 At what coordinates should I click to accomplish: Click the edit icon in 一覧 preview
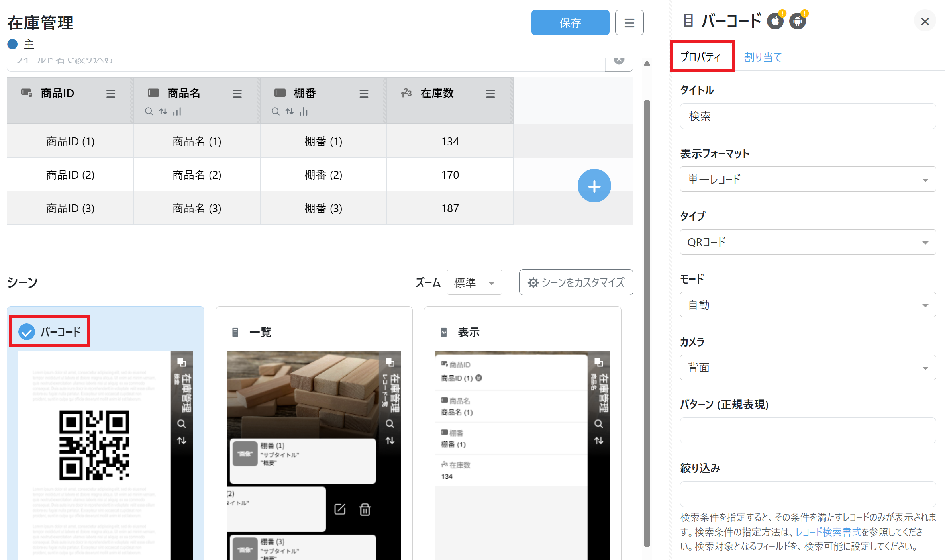340,509
